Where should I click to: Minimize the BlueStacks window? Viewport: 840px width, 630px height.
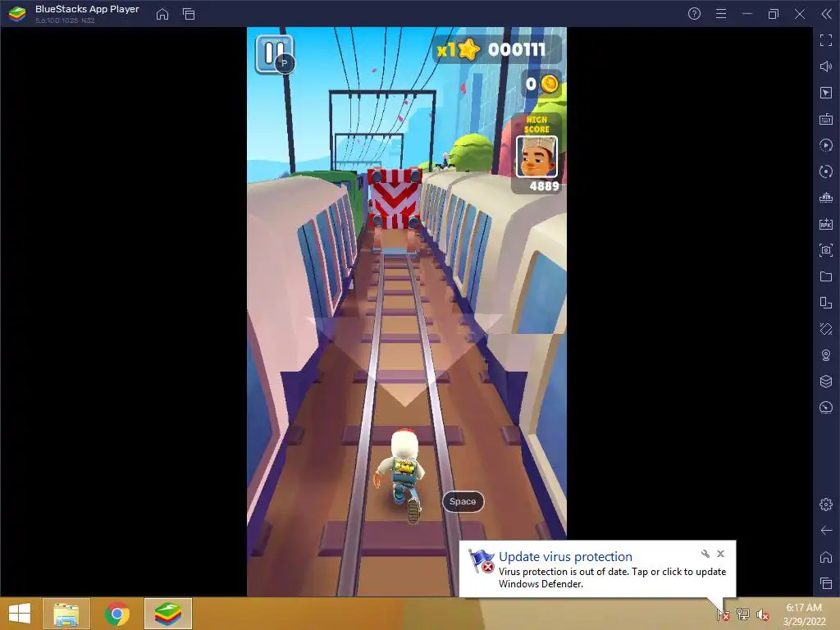747,14
